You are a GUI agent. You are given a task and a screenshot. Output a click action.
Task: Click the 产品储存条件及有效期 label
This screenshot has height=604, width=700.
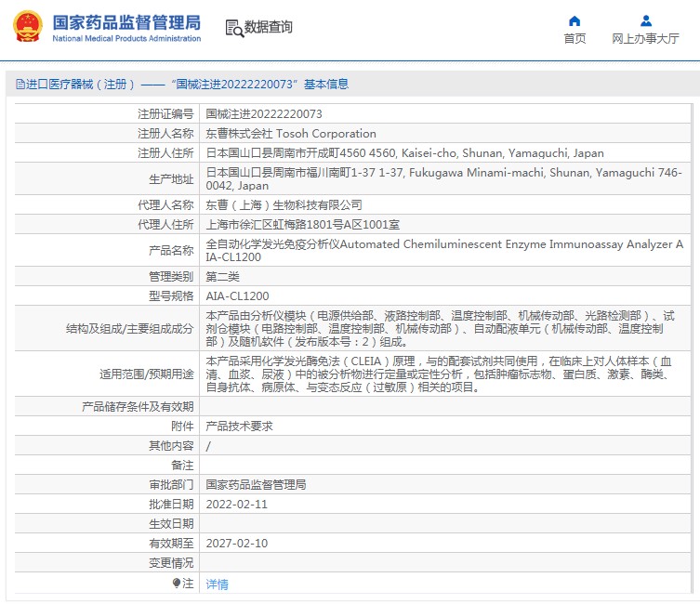138,407
